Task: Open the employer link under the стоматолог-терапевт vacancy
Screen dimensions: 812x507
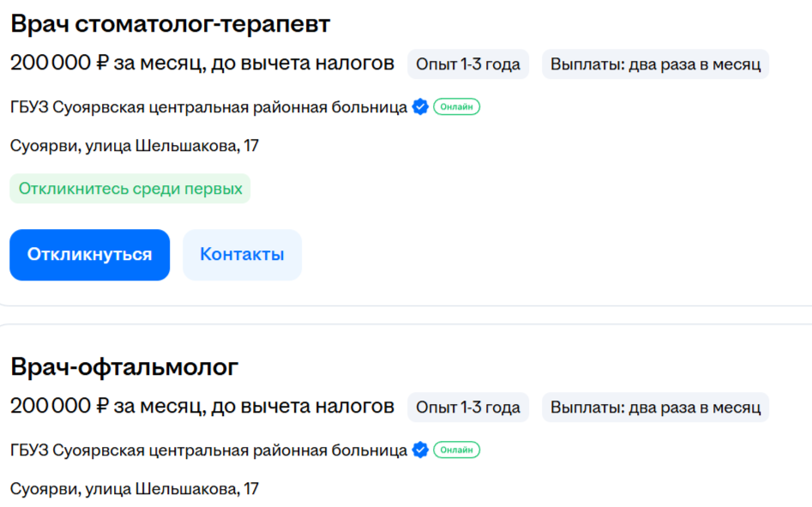Action: pyautogui.click(x=208, y=107)
